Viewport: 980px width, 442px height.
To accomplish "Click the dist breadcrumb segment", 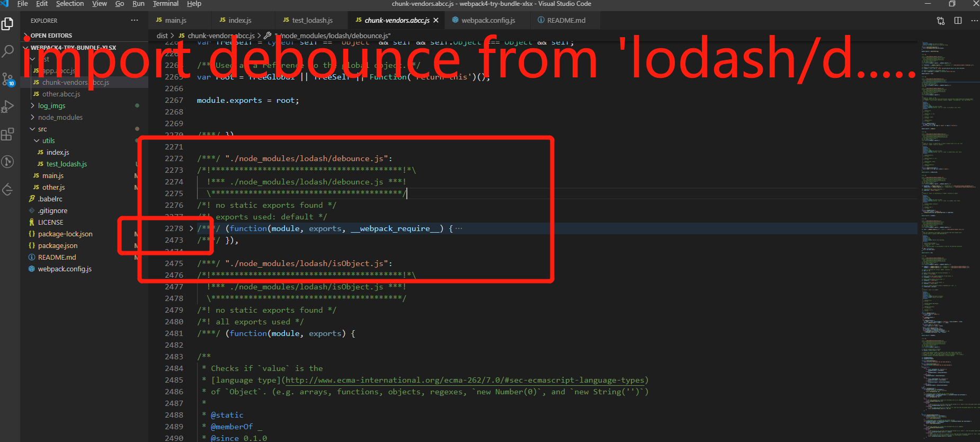I will (162, 36).
